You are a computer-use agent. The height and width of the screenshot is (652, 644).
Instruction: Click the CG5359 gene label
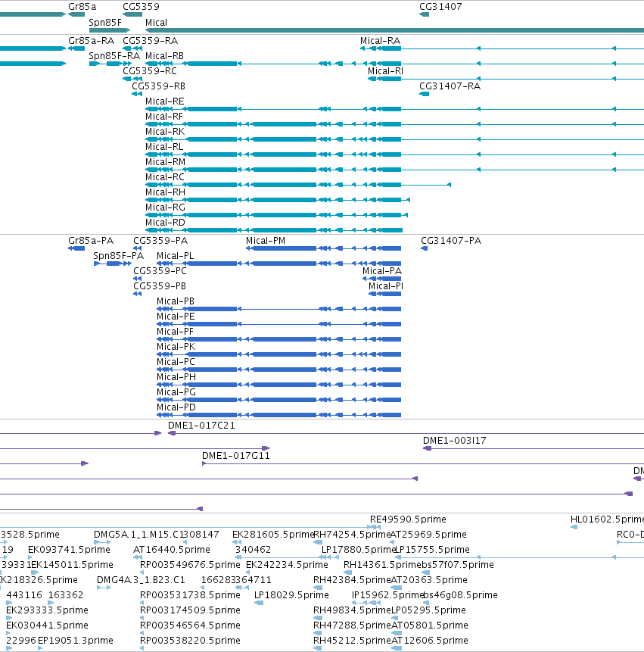coord(141,7)
